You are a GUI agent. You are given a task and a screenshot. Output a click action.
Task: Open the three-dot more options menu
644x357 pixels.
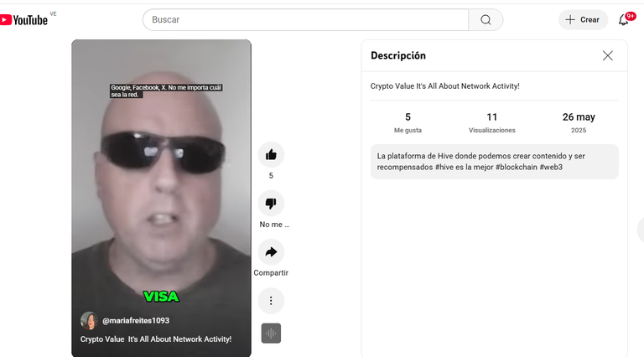coord(271,301)
